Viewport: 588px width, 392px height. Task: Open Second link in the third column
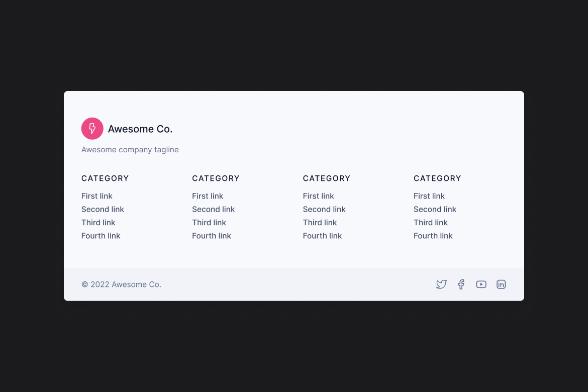click(324, 209)
